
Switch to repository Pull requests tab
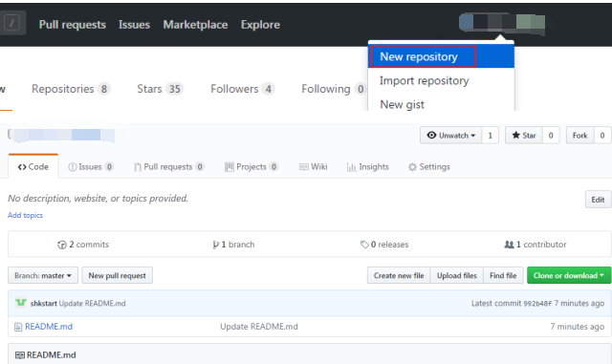coord(169,167)
